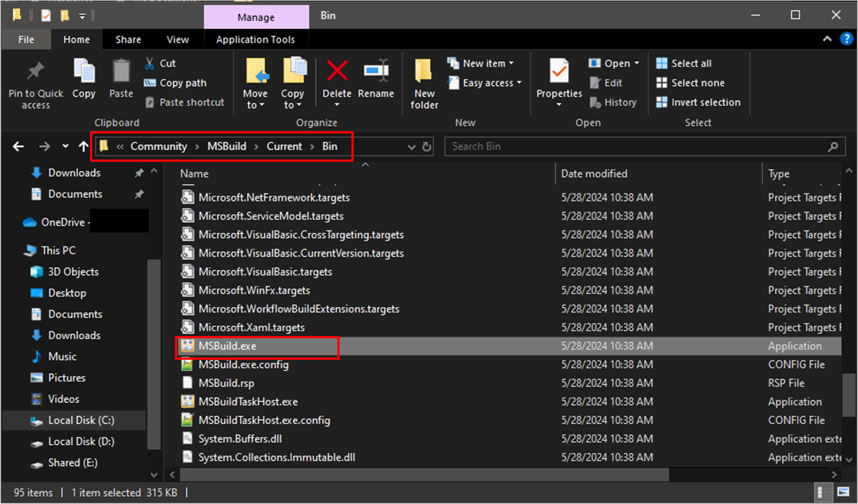Open the File tab
858x504 pixels.
tap(26, 40)
